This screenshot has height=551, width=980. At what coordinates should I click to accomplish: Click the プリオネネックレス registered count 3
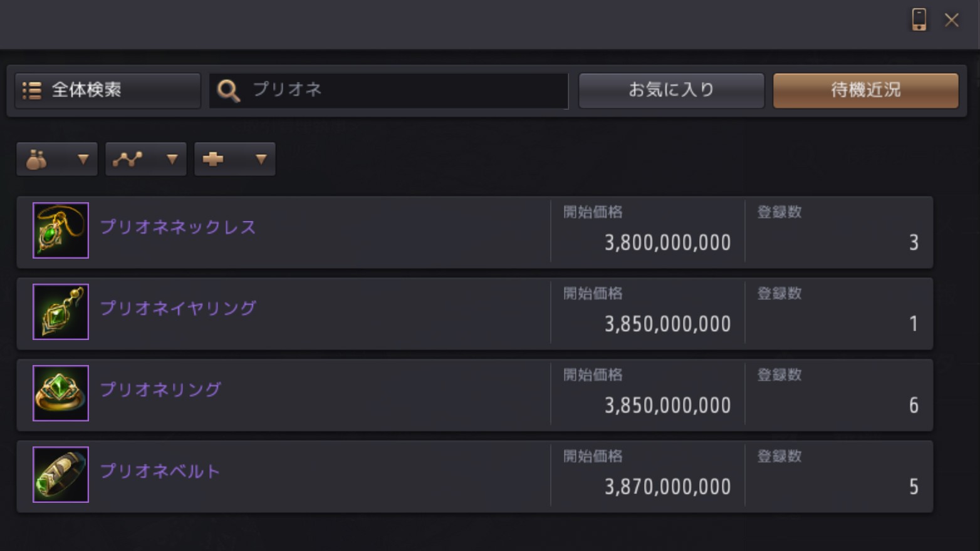(x=914, y=243)
